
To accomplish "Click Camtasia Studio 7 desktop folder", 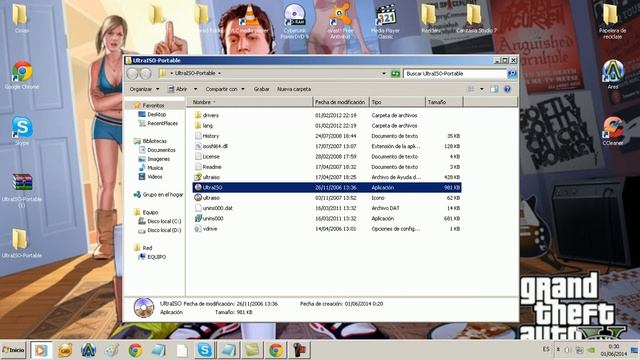I will pyautogui.click(x=476, y=19).
